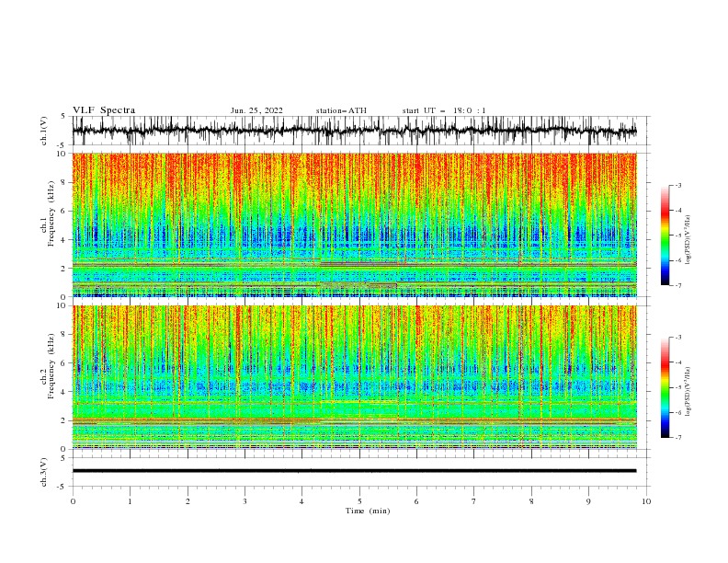Click the ch.2 frequency tick label "4"
Screen dimensions: 728x563
tap(64, 393)
